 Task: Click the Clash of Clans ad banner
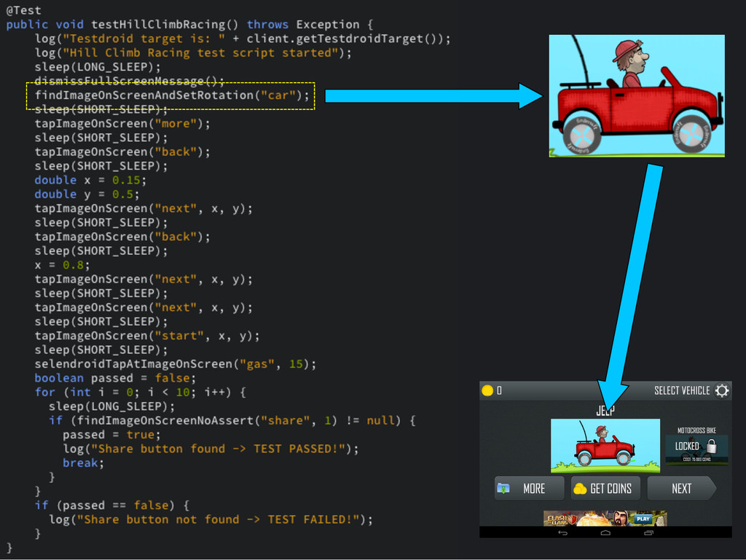[605, 518]
